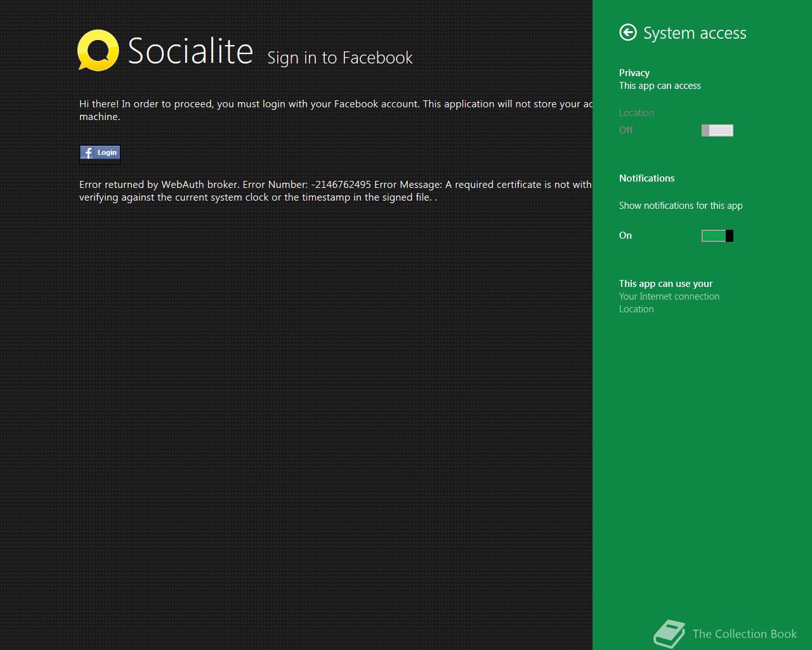
Task: Click the Privacy section label
Action: pos(634,73)
